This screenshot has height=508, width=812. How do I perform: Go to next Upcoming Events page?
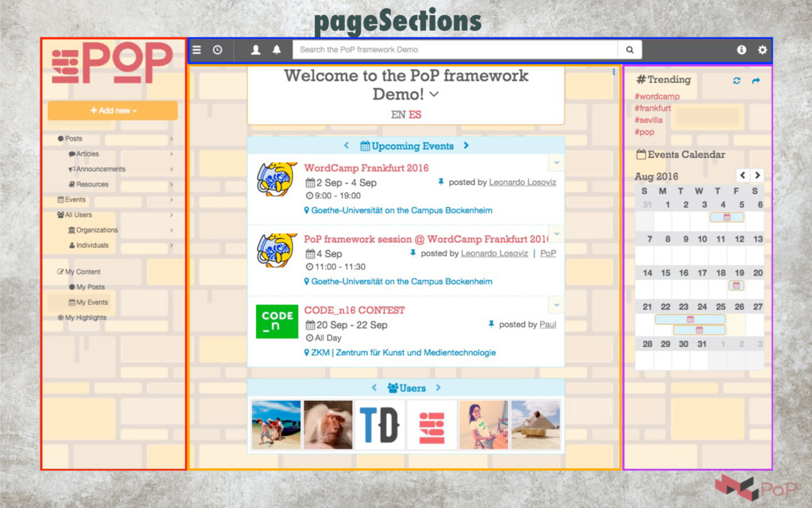466,146
